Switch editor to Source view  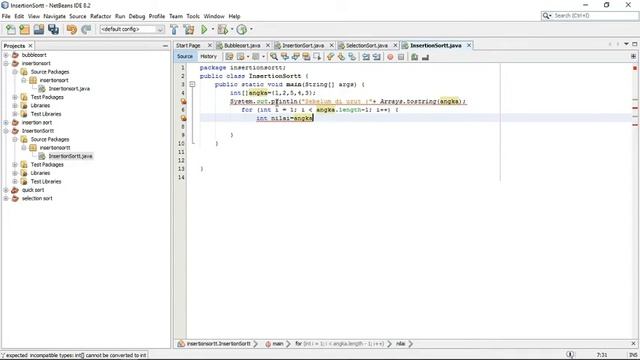point(185,57)
